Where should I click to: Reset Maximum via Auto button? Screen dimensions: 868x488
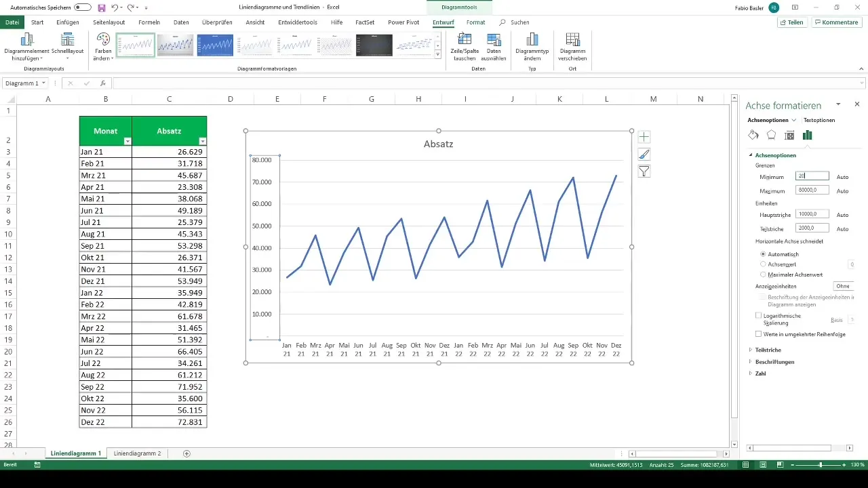point(842,191)
